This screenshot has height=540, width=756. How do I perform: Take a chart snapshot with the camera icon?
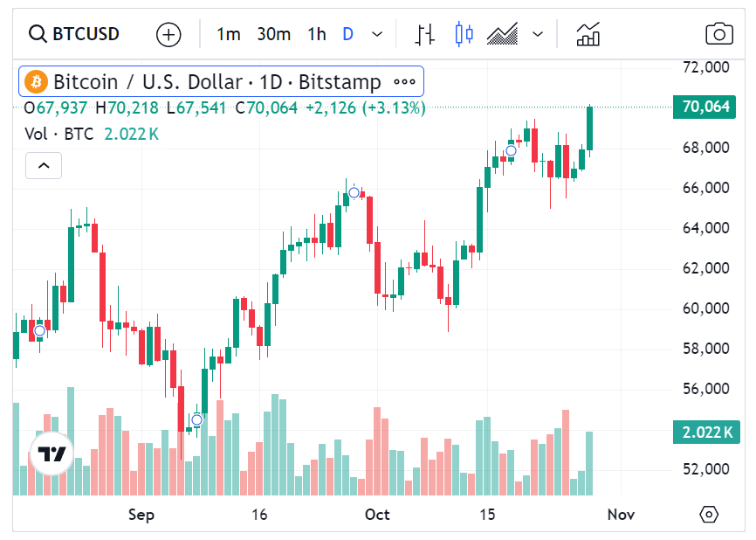719,33
